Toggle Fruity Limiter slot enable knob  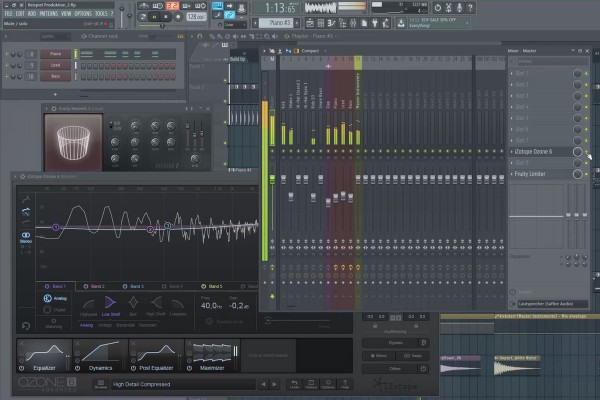coord(577,174)
